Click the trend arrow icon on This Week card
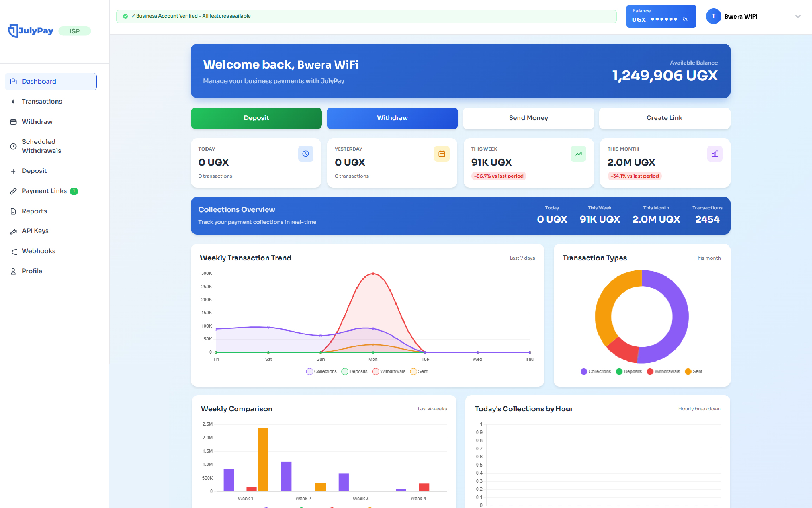The width and height of the screenshot is (812, 508). coord(578,154)
